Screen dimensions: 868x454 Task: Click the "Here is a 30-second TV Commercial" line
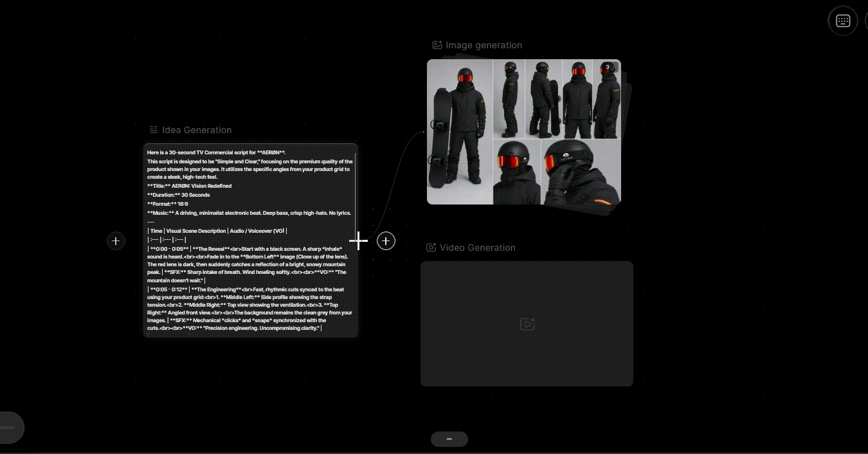216,152
